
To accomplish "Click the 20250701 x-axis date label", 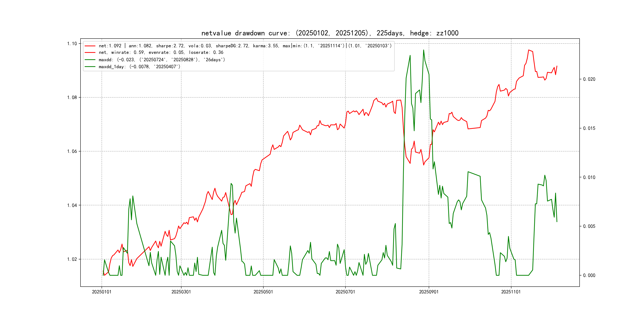I will click(x=345, y=292).
